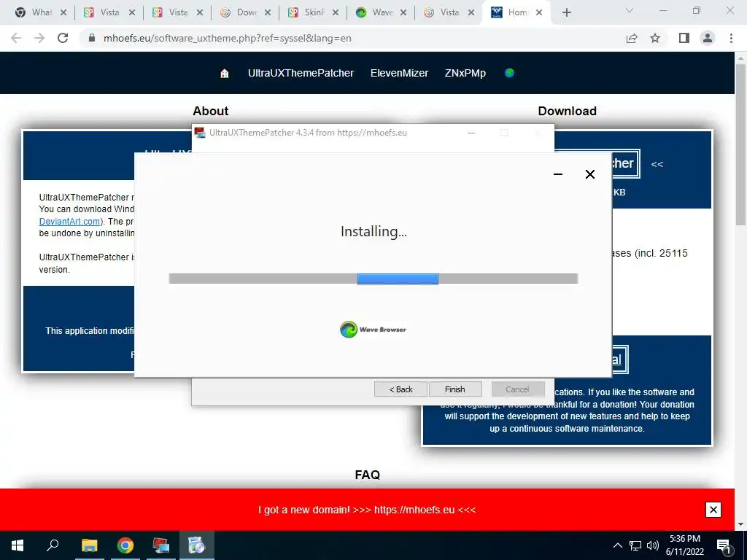
Task: Bookmark this page with star icon
Action: point(655,38)
